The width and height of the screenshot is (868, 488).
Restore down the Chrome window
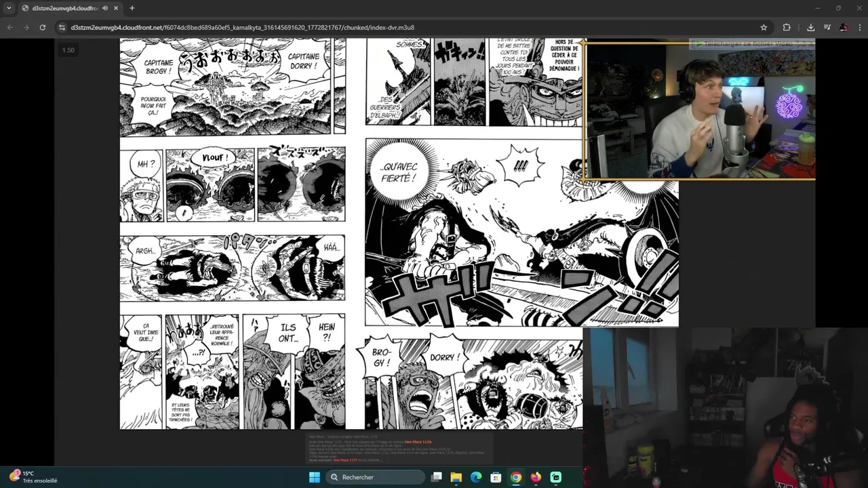pos(838,8)
